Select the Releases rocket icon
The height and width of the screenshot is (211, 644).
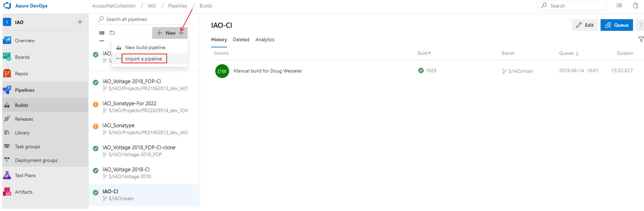click(7, 119)
